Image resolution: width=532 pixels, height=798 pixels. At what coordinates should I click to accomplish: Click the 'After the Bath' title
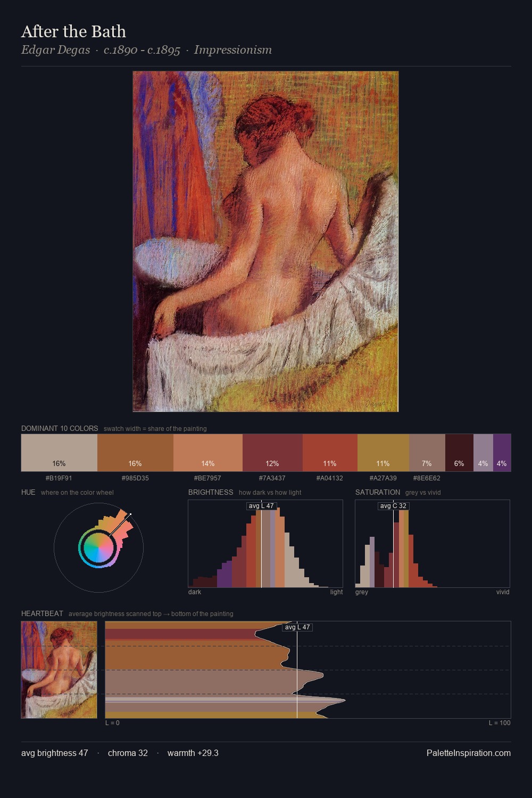coord(73,31)
